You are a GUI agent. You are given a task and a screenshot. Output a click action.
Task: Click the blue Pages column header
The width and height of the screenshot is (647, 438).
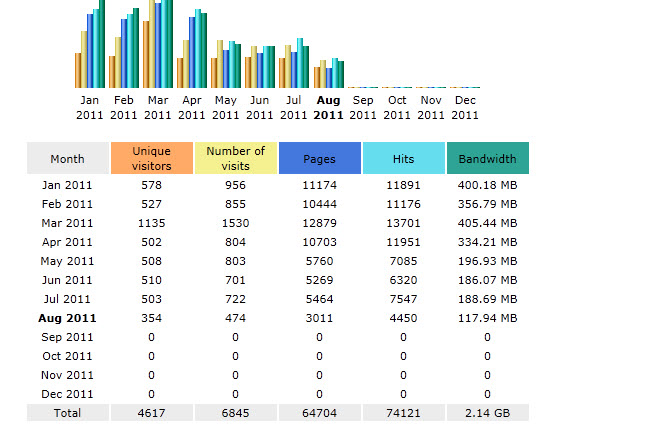pos(320,158)
